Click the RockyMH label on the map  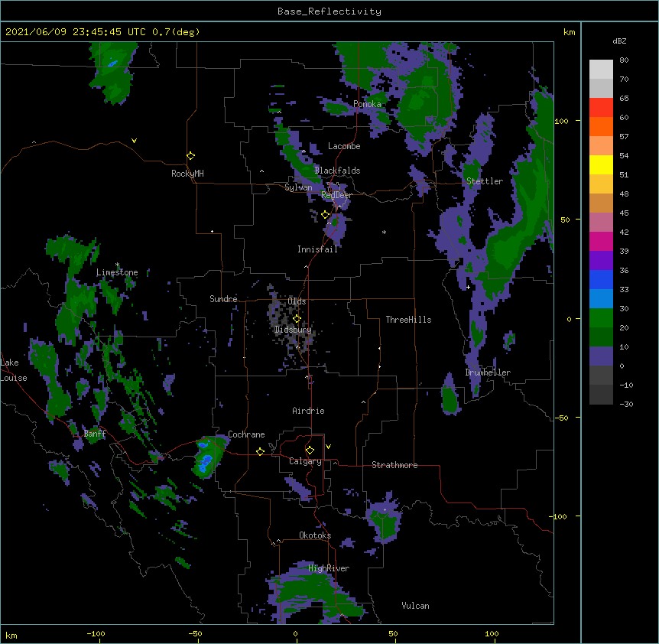pyautogui.click(x=187, y=174)
